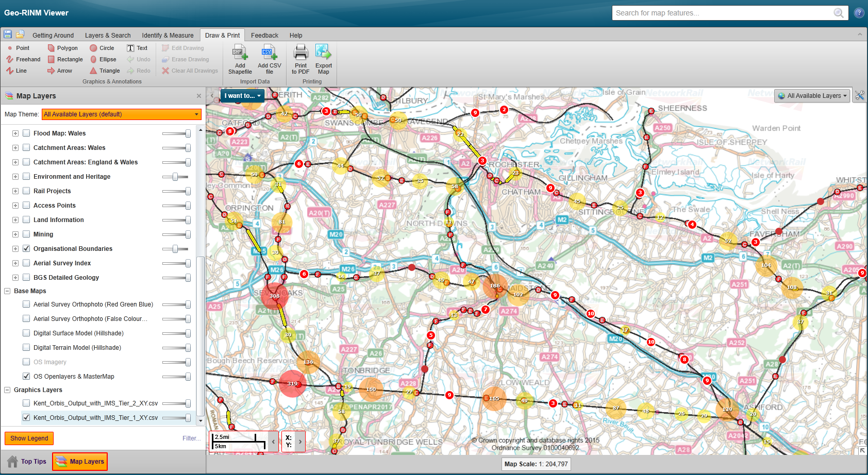Screen dimensions: 868x475
Task: Pick the Arrow annotation tool
Action: click(x=60, y=71)
